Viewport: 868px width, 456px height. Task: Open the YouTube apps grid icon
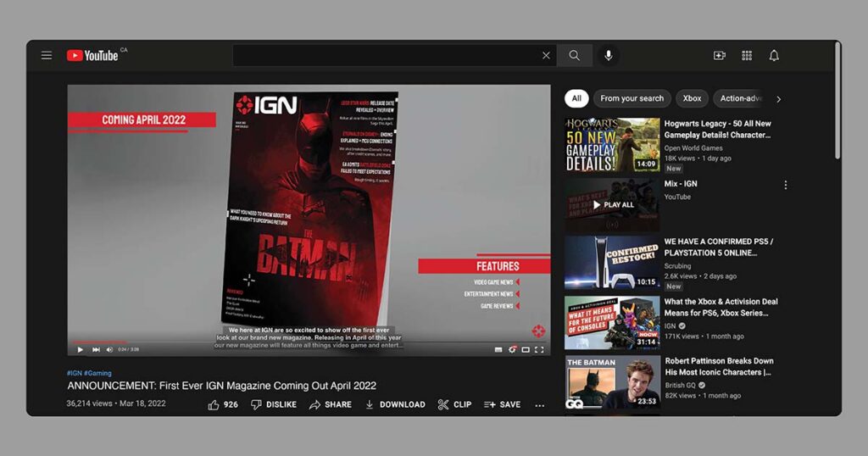point(747,55)
